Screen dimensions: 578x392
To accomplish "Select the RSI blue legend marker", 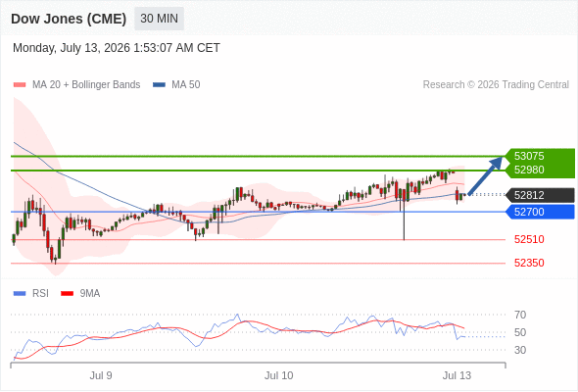I will tap(20, 294).
